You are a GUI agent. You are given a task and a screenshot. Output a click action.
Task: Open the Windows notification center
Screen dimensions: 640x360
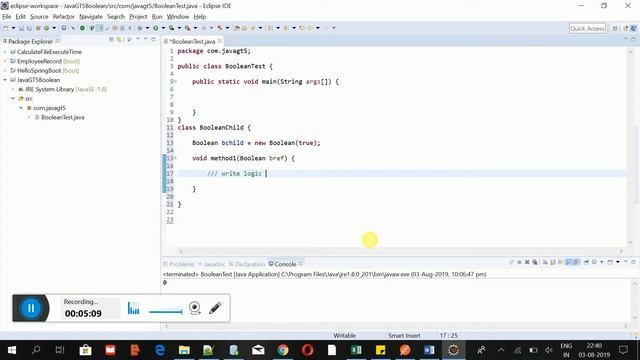point(623,350)
